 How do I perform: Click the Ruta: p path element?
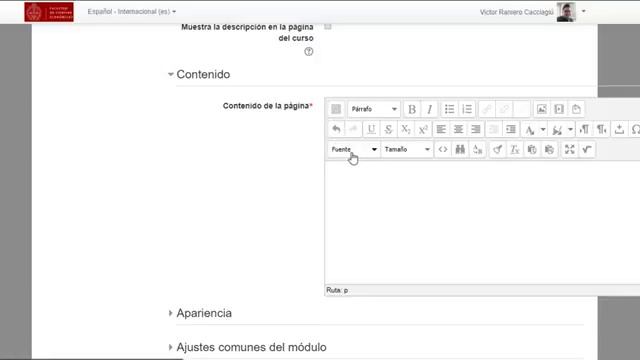coord(345,290)
